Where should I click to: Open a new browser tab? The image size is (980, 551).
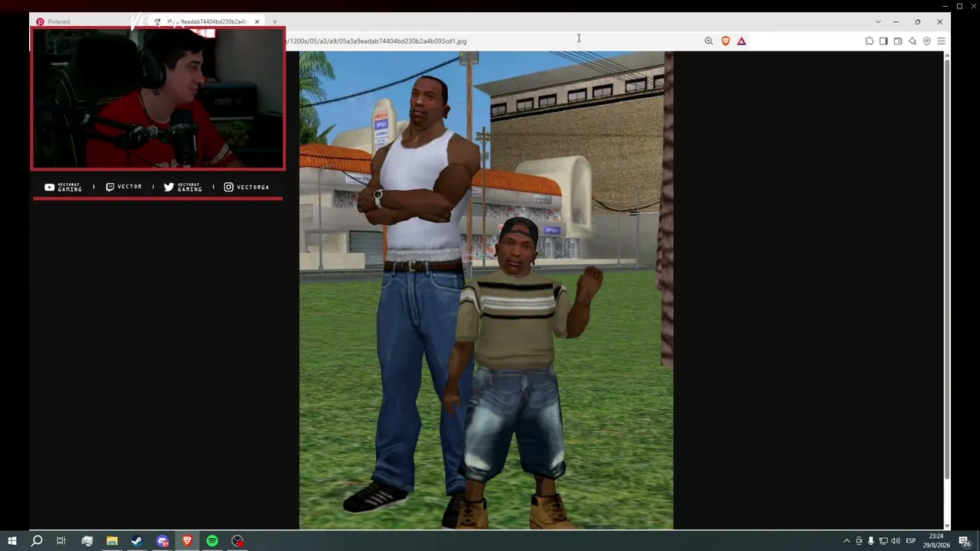[x=275, y=21]
